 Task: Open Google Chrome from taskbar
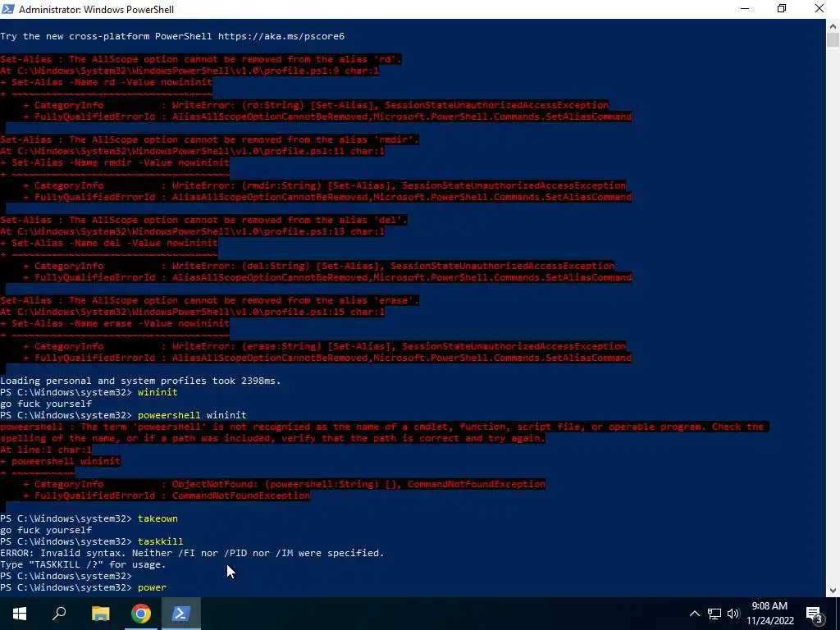pyautogui.click(x=141, y=614)
